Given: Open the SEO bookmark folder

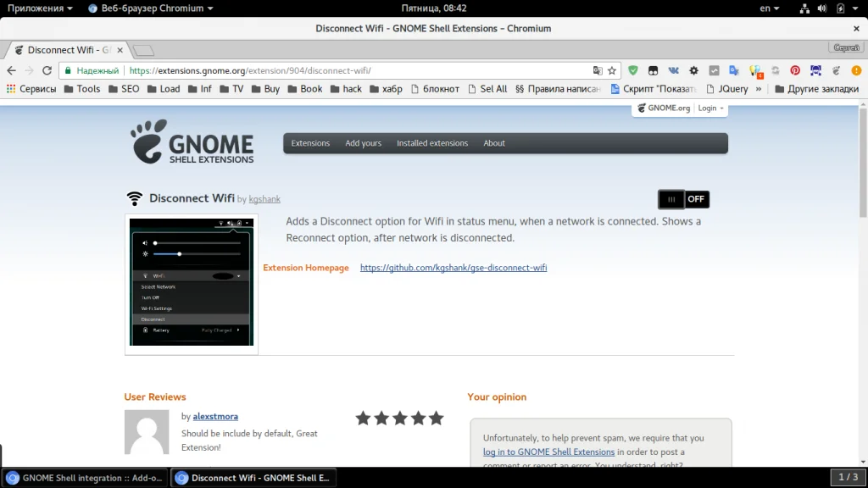Looking at the screenshot, I should point(124,88).
